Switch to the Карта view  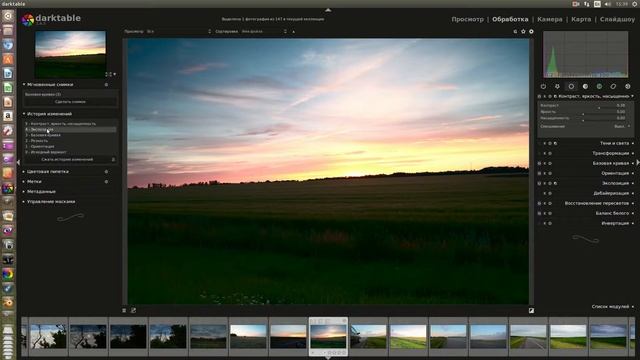click(x=581, y=19)
